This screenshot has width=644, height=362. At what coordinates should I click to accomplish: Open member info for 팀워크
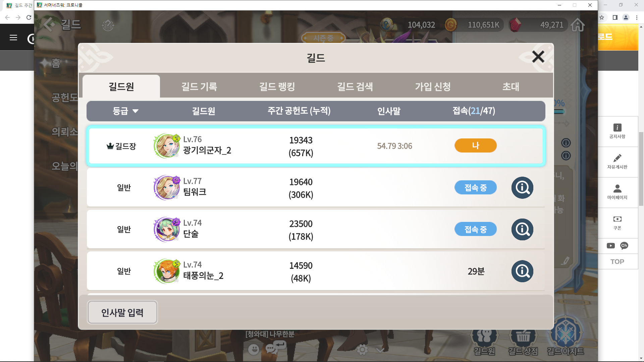point(522,188)
